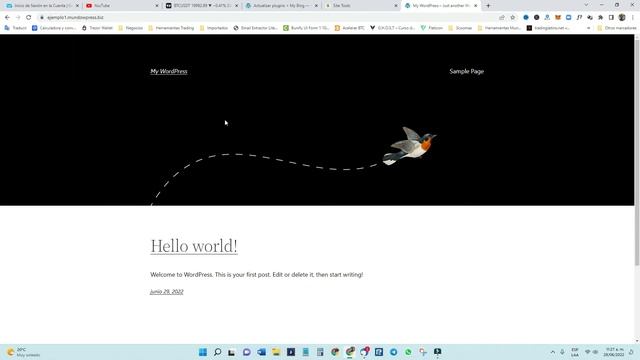Open the Chrome three-dot menu
The image size is (640, 360).
[x=633, y=18]
